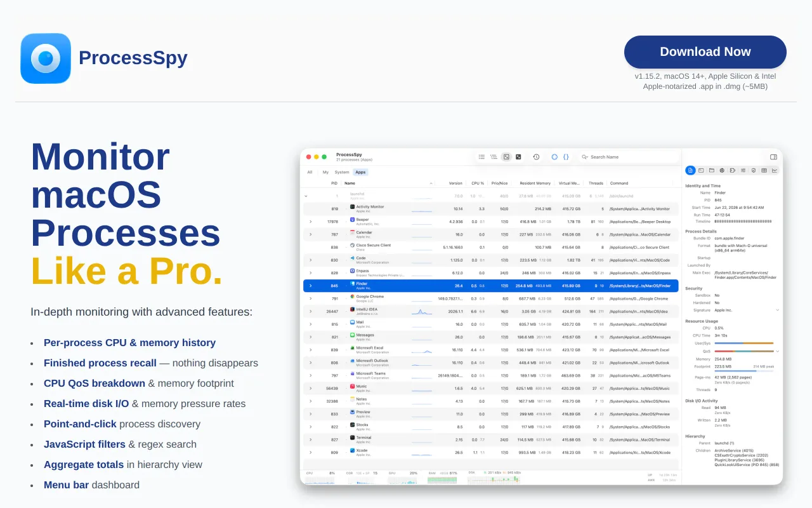Select the Microsoft Teams process row
Image resolution: width=812 pixels, height=508 pixels.
tap(491, 375)
